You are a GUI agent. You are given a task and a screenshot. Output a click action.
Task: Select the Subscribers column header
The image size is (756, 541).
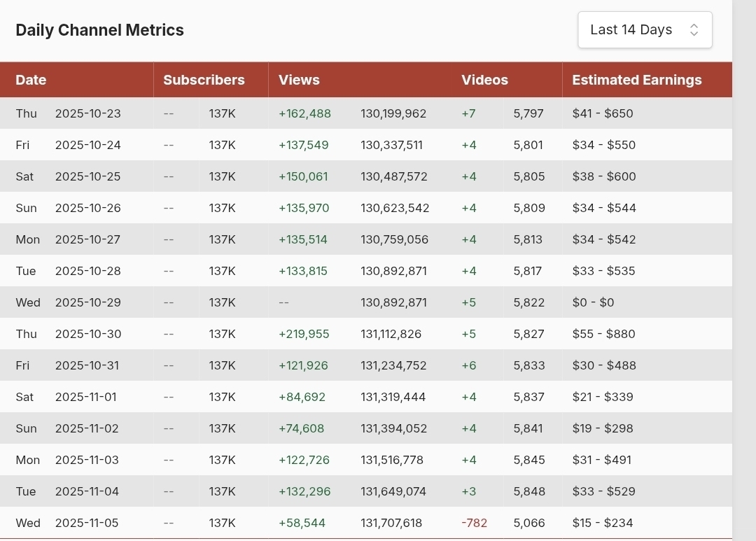[204, 80]
